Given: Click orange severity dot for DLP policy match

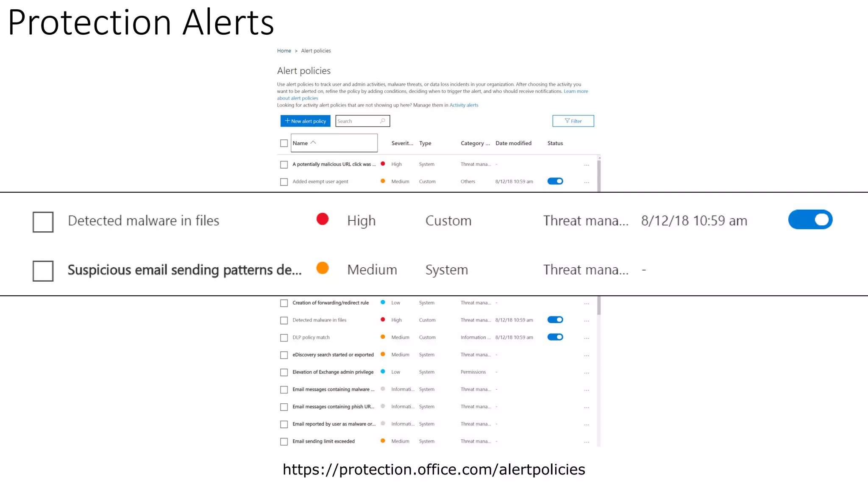Looking at the screenshot, I should click(383, 337).
